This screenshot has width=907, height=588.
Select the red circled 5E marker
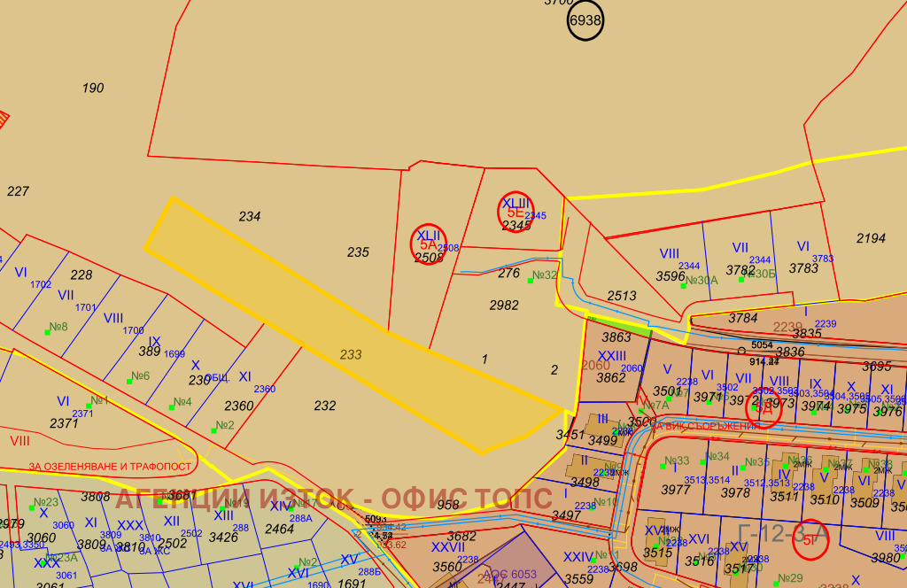tap(516, 212)
